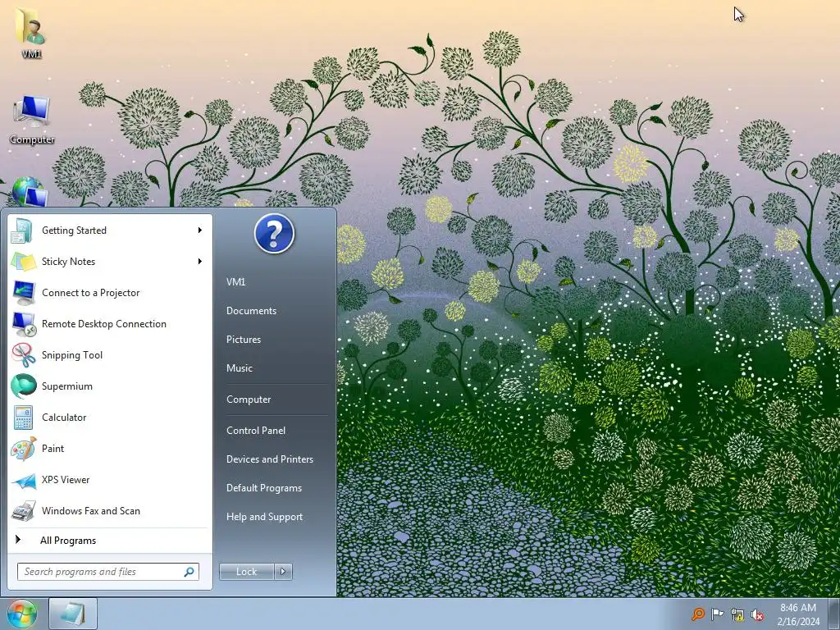Launch XPS Viewer by its label
Image resolution: width=840 pixels, height=630 pixels.
pos(66,480)
